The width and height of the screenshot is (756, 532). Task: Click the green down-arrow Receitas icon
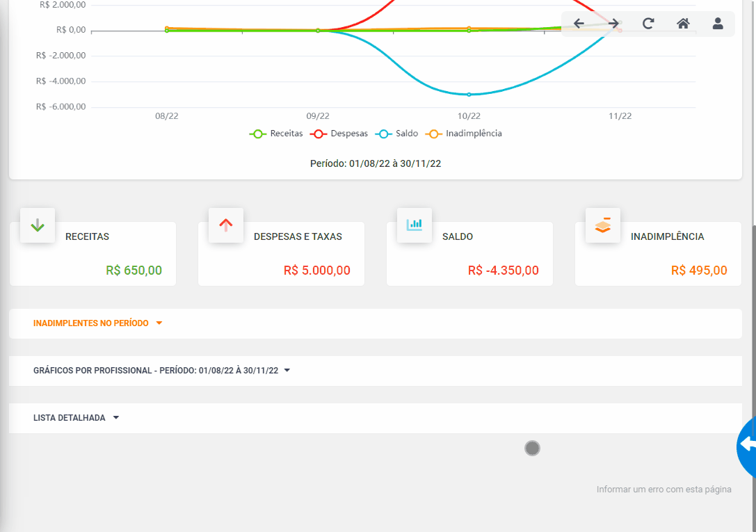coord(38,225)
